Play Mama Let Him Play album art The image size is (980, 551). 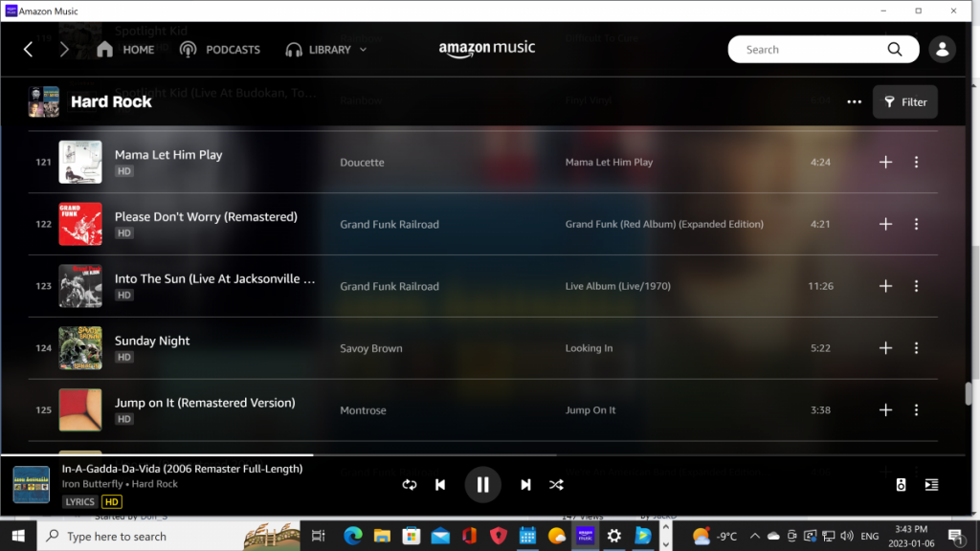(x=80, y=162)
